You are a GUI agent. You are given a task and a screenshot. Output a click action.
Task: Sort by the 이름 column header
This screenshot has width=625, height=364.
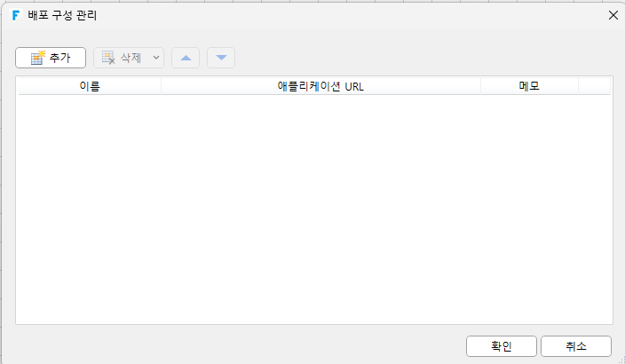[90, 86]
